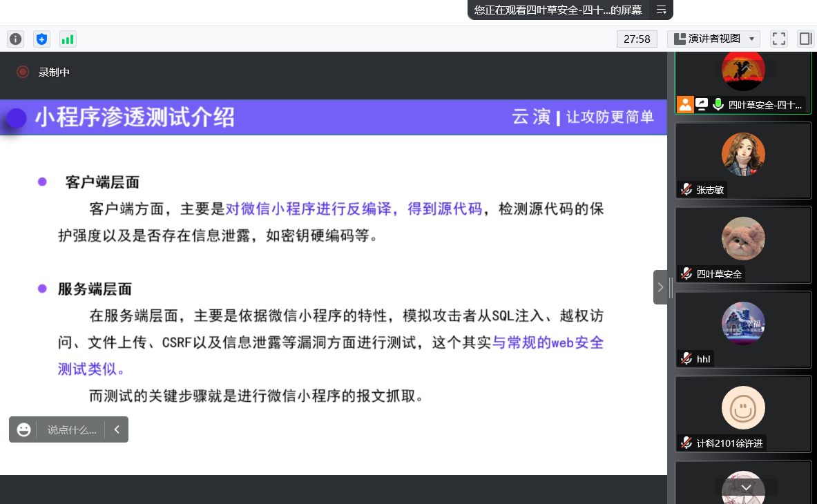Screen dimensions: 817x504
Task: Click 张志敏's muted microphone icon
Action: (x=686, y=190)
